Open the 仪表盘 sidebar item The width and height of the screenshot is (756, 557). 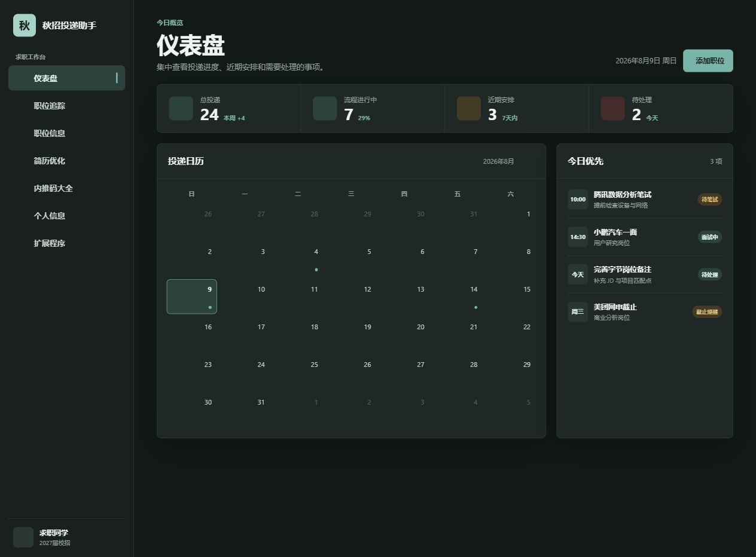tap(66, 78)
